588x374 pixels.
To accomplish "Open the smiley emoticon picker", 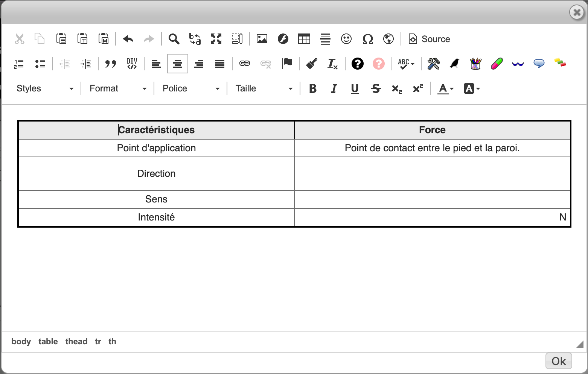I will coord(346,39).
